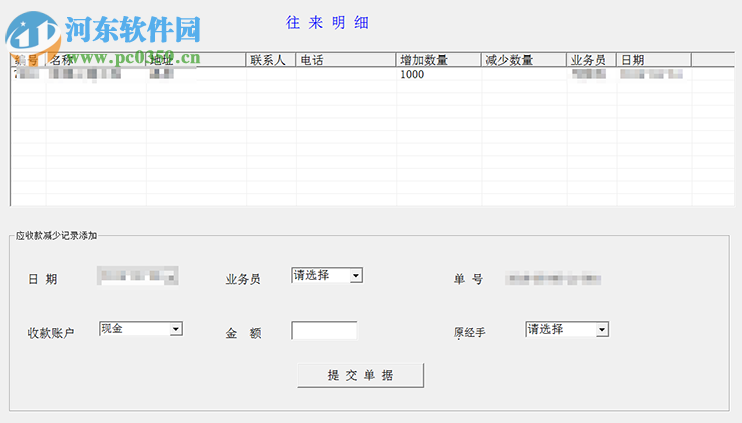
Task: Click the 电话 column header
Action: (346, 60)
